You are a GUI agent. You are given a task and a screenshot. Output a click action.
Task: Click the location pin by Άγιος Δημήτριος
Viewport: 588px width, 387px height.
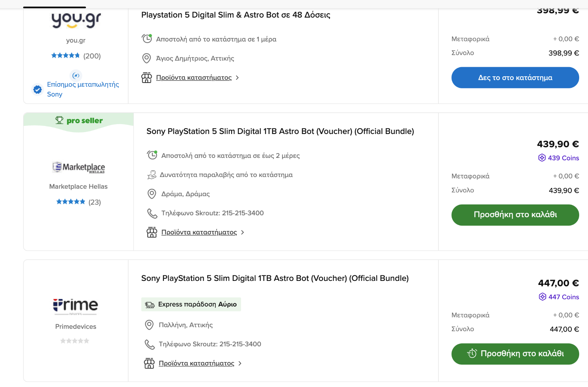coord(147,58)
